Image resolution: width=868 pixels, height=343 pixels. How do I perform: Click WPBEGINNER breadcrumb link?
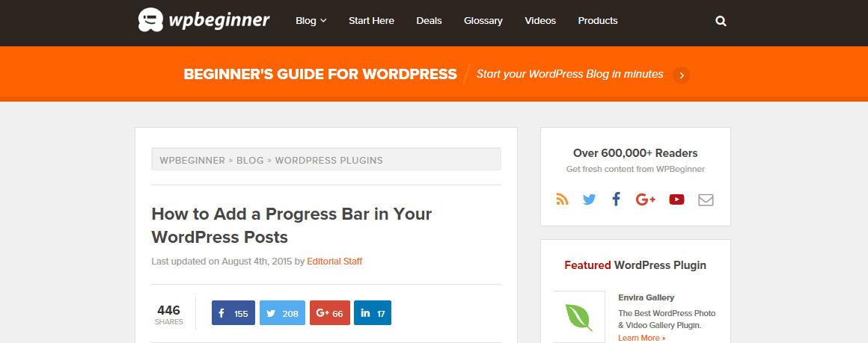click(x=192, y=161)
